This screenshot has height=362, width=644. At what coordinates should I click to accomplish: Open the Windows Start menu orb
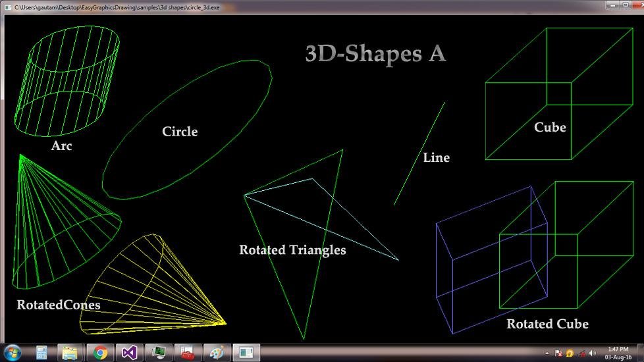pos(13,353)
